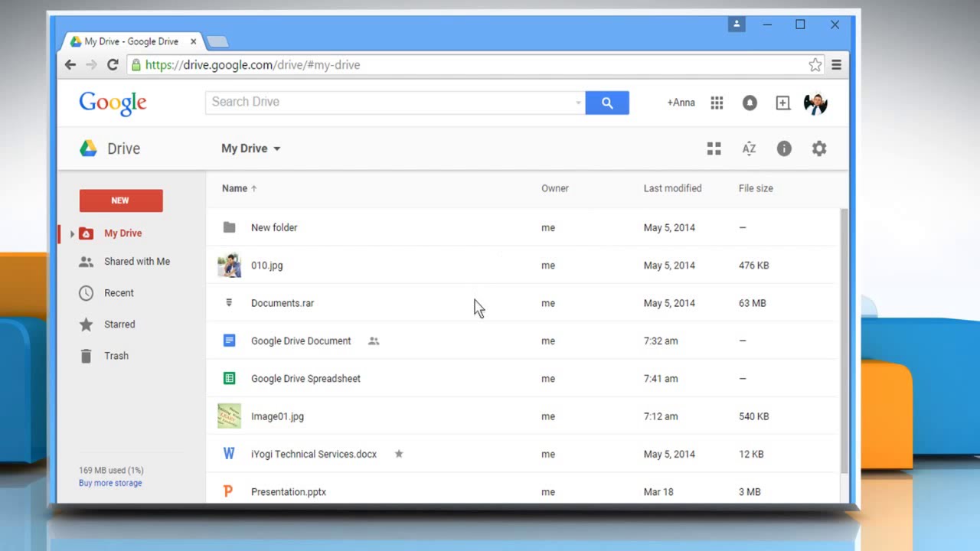Open the Recent section
980x551 pixels.
tap(119, 293)
